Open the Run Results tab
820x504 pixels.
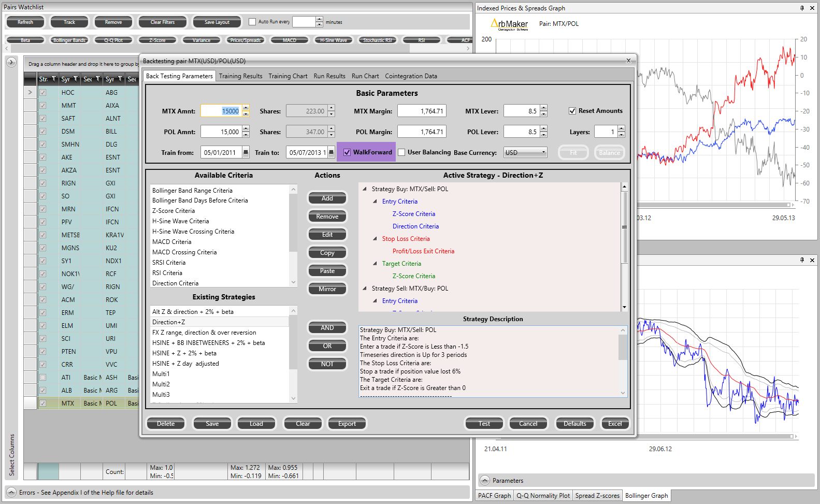point(329,76)
